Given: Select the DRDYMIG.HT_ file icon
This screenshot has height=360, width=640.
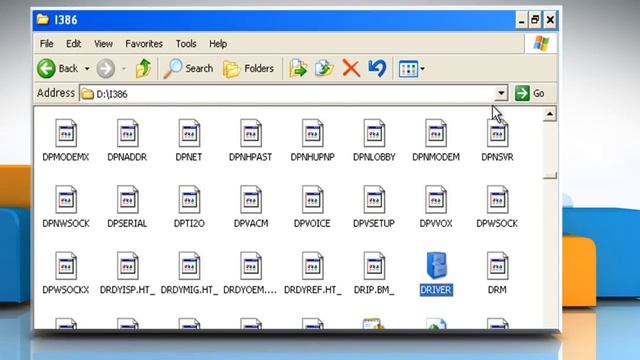Looking at the screenshot, I should (189, 266).
